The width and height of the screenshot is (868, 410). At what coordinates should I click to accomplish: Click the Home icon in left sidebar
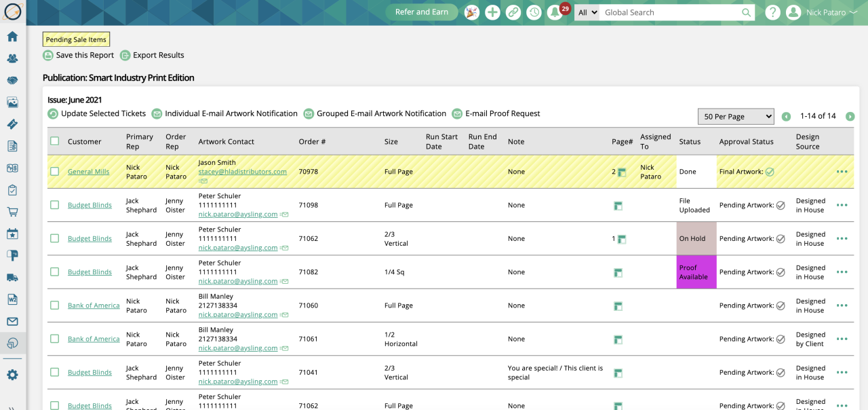[x=12, y=37]
